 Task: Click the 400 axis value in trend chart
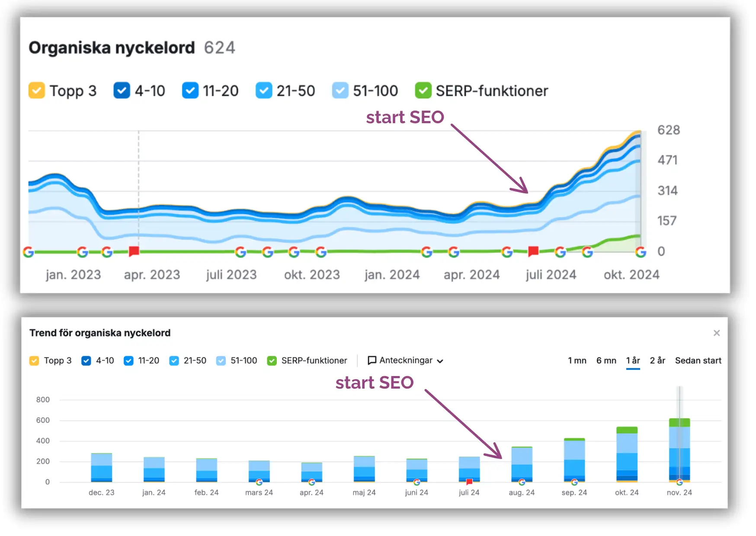pos(43,441)
